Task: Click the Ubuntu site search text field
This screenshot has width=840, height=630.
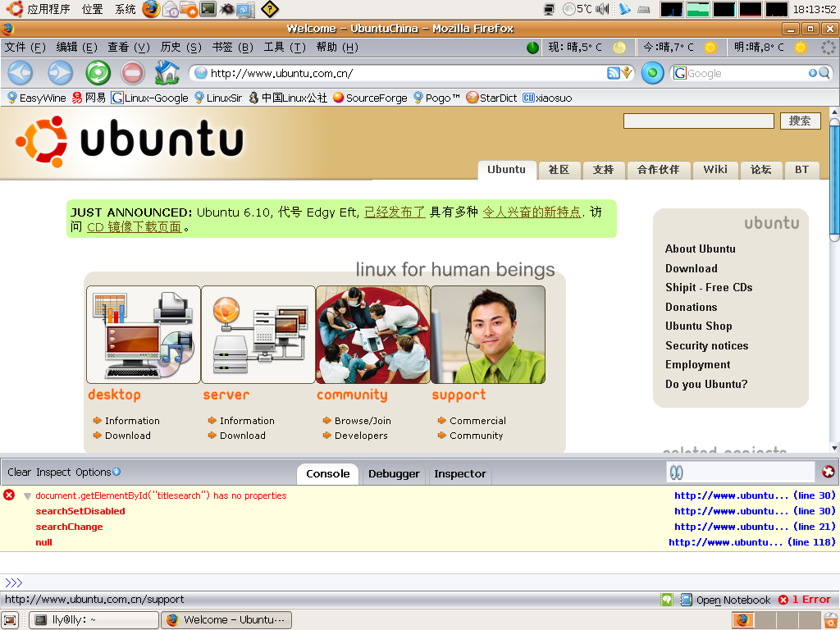Action: coord(699,121)
